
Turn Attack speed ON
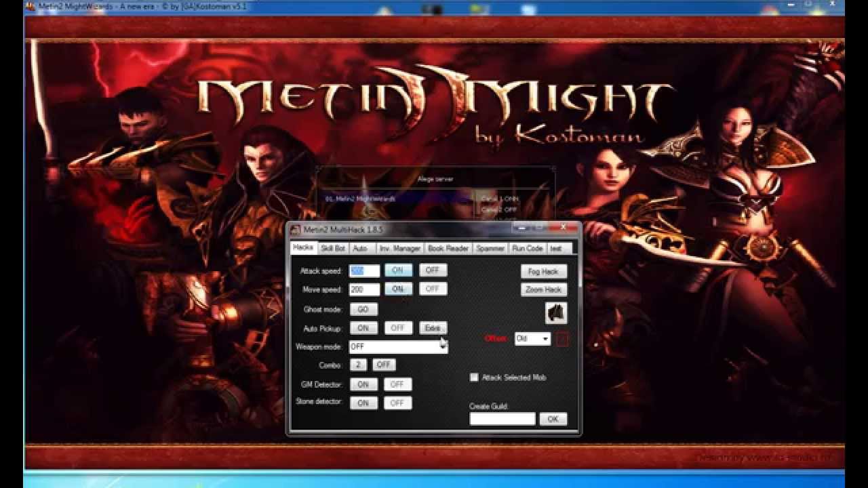398,270
